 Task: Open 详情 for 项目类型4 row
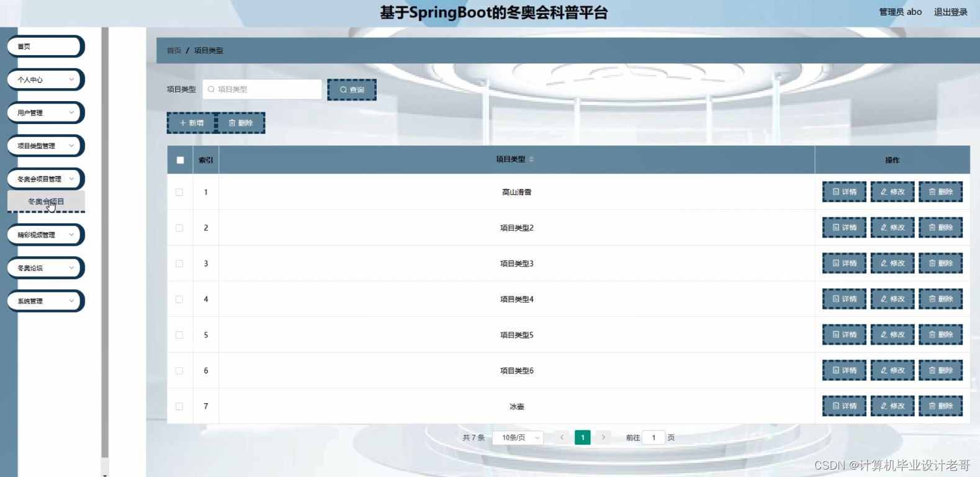(x=844, y=299)
